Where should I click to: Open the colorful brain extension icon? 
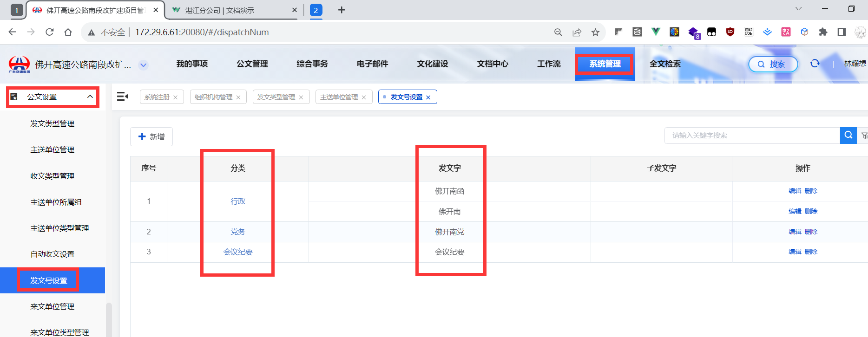click(x=674, y=32)
